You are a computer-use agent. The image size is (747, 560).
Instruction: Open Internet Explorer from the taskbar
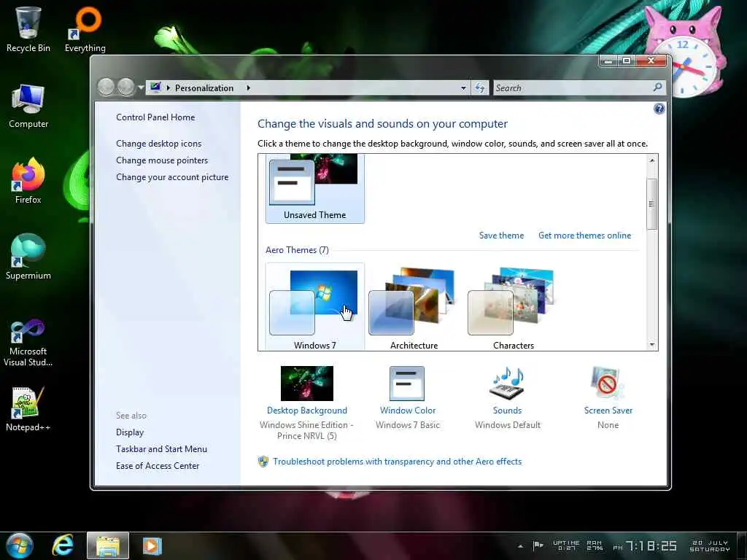tap(63, 545)
